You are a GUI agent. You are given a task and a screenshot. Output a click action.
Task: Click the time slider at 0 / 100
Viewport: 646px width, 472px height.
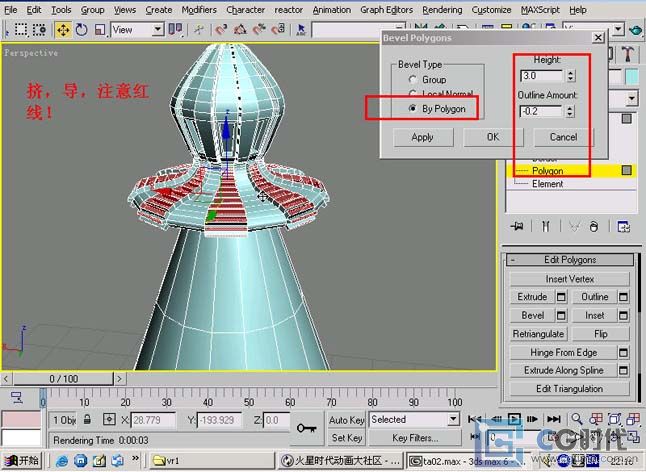[x=63, y=379]
